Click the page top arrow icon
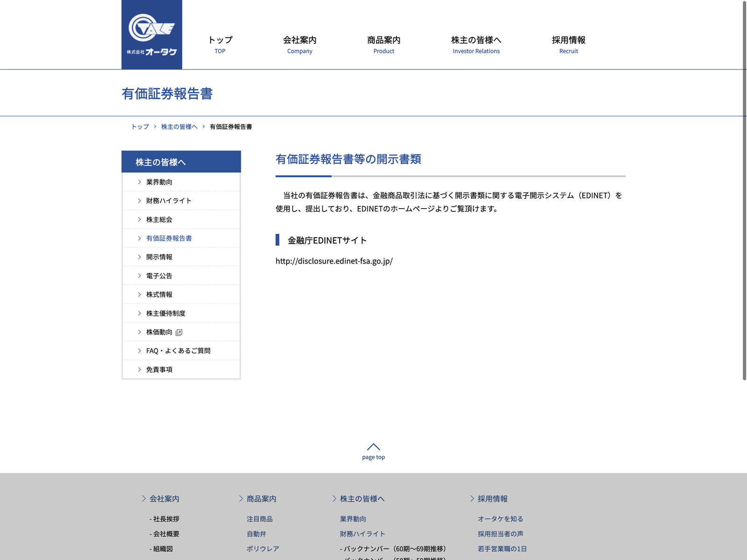This screenshot has height=560, width=747. pyautogui.click(x=373, y=447)
